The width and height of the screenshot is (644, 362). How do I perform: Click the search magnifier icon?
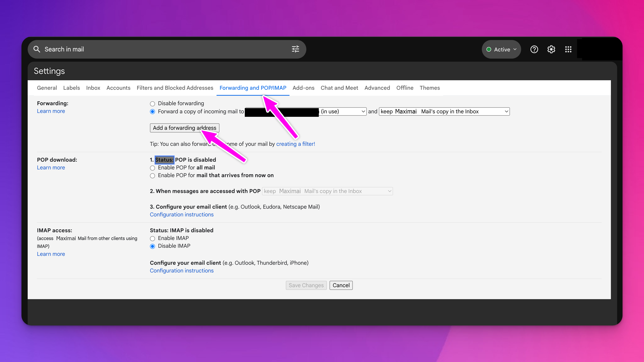point(37,49)
